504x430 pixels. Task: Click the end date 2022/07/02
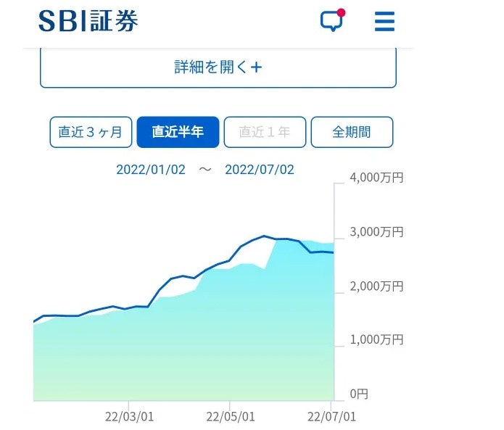tap(260, 170)
